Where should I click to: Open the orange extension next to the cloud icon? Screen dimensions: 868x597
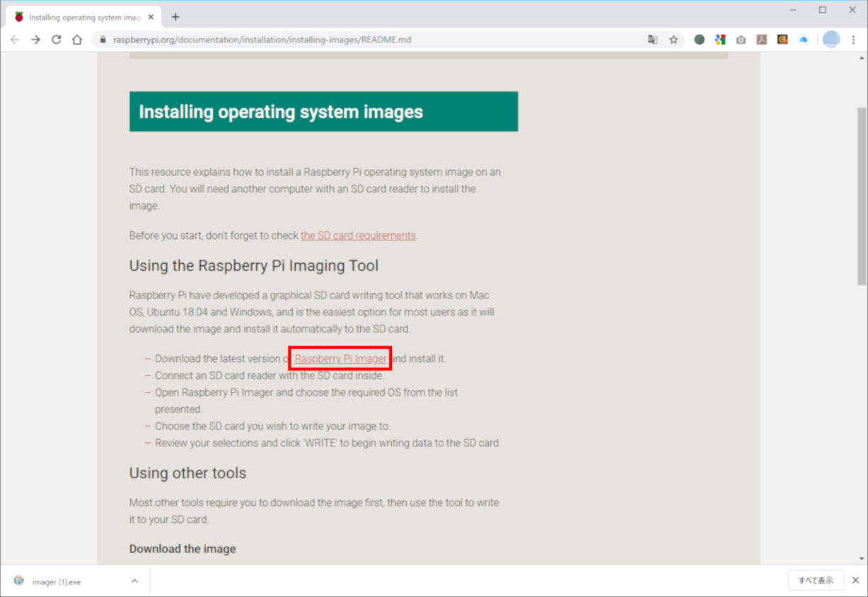(782, 40)
